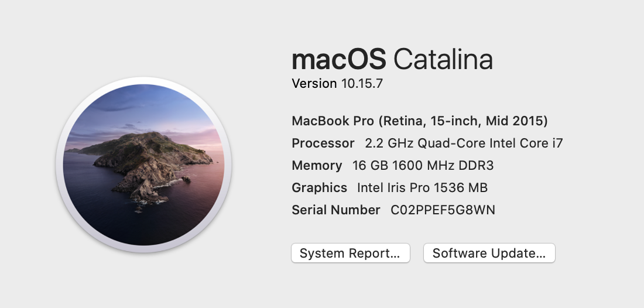This screenshot has height=308, width=644.
Task: Click the macOS Catalina island logo image
Action: click(x=143, y=165)
